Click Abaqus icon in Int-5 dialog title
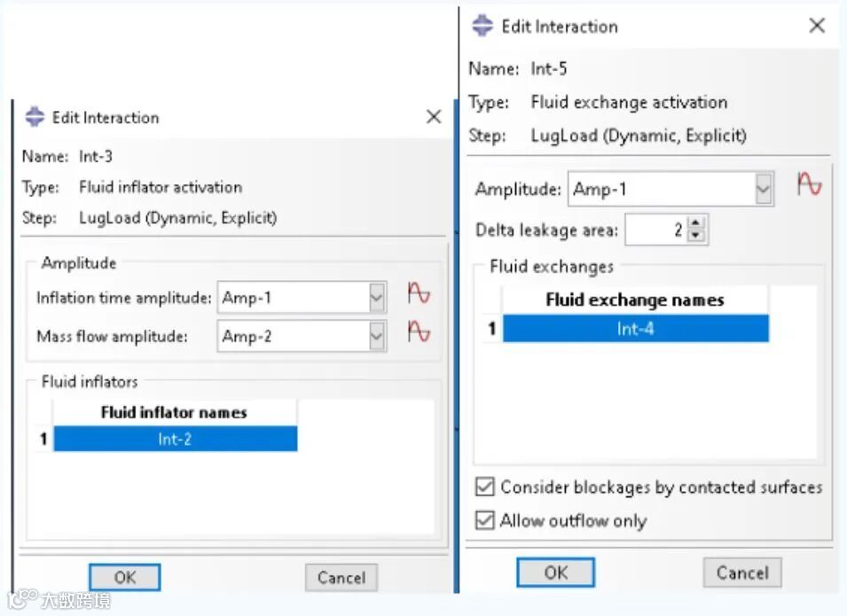Image resolution: width=847 pixels, height=616 pixels. (482, 26)
